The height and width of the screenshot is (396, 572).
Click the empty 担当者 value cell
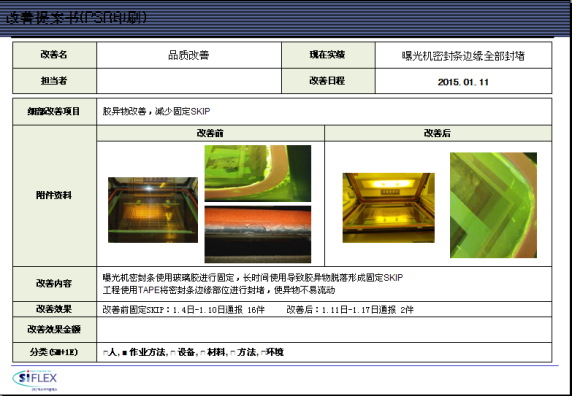189,81
